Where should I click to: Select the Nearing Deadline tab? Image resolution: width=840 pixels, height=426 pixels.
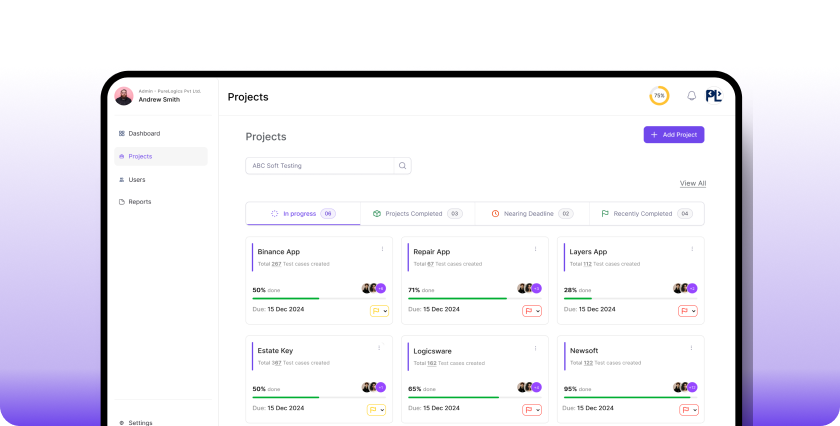click(530, 213)
